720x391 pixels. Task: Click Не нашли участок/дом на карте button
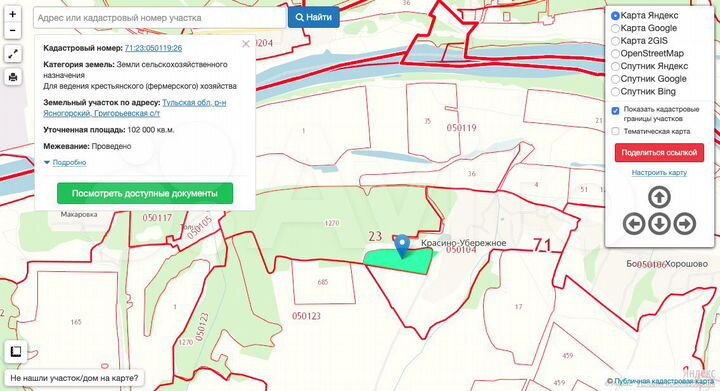[74, 379]
